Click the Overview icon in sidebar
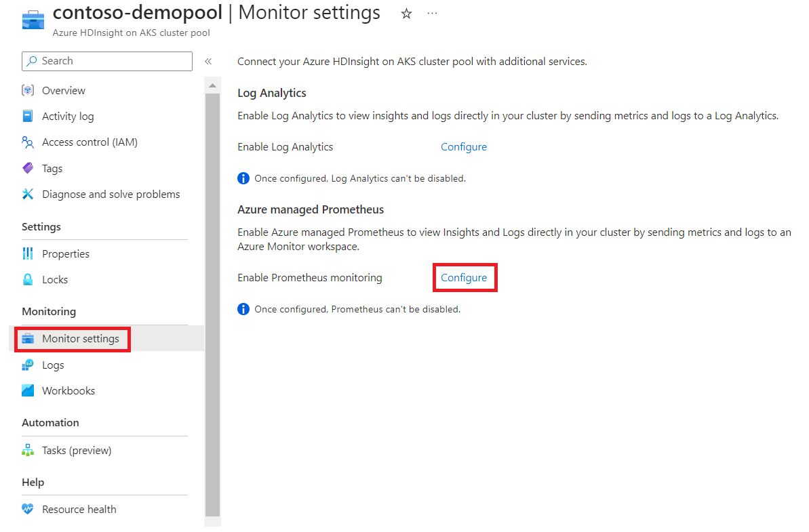This screenshot has height=532, width=809. [28, 90]
